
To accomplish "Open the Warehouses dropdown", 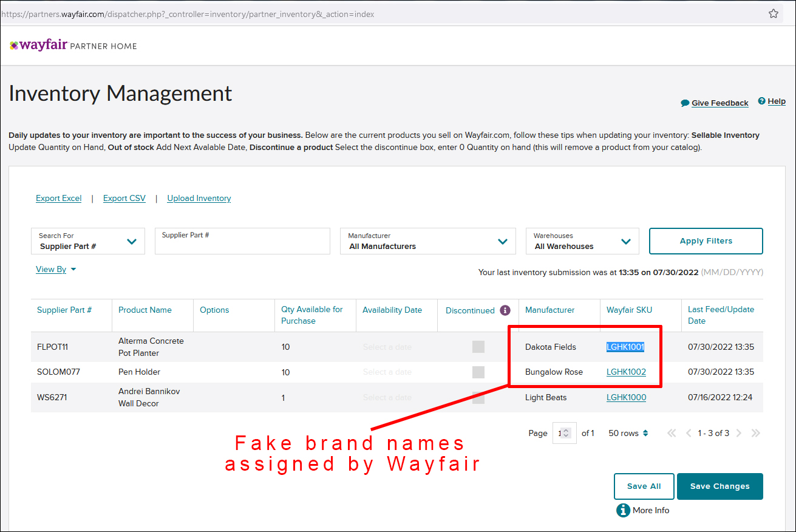I will [x=582, y=241].
